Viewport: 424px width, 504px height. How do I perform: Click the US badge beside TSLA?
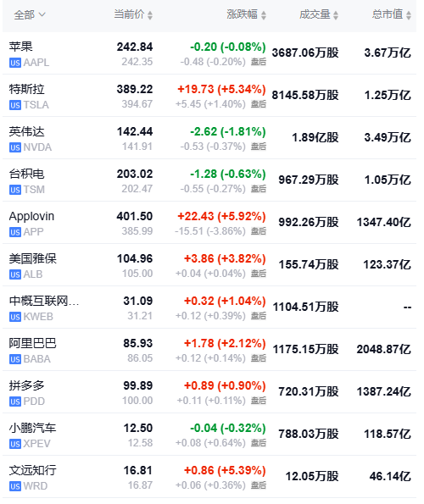15,105
